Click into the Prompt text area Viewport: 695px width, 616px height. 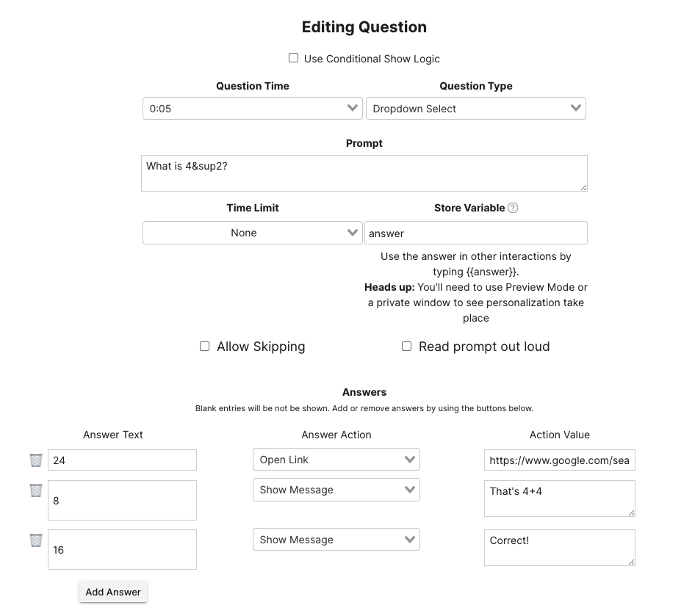pyautogui.click(x=364, y=173)
